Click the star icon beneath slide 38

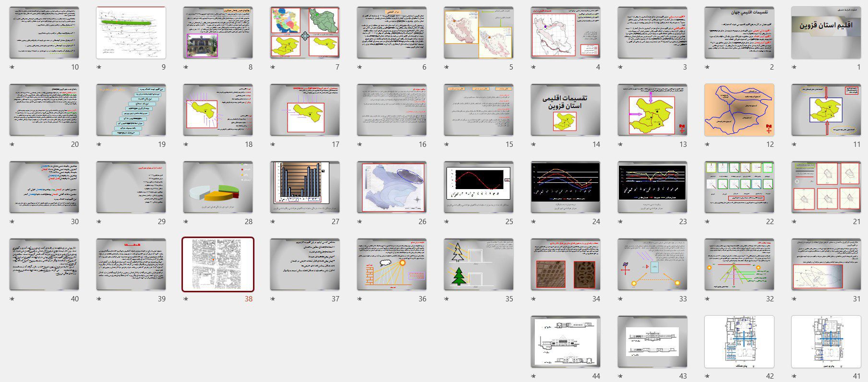(x=186, y=299)
